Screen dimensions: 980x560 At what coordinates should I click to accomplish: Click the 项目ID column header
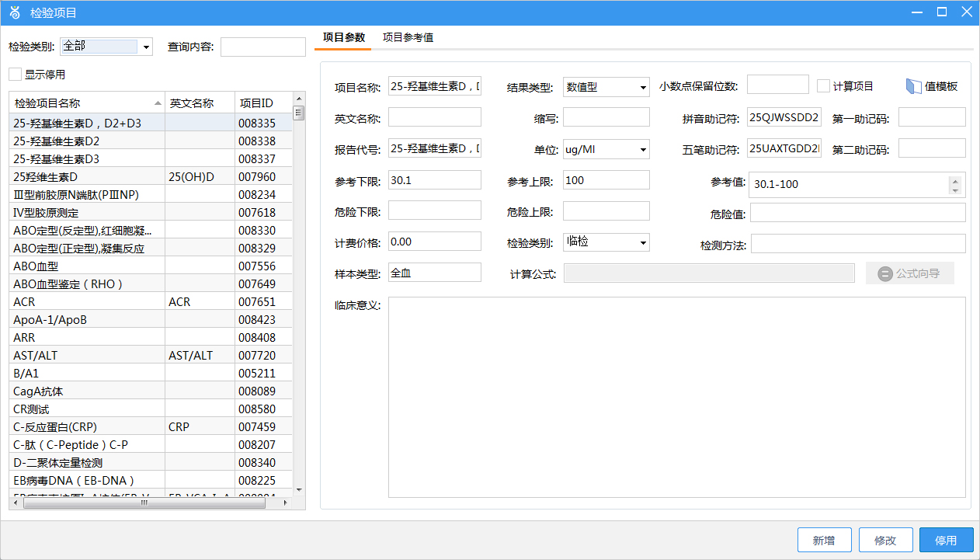click(x=263, y=103)
